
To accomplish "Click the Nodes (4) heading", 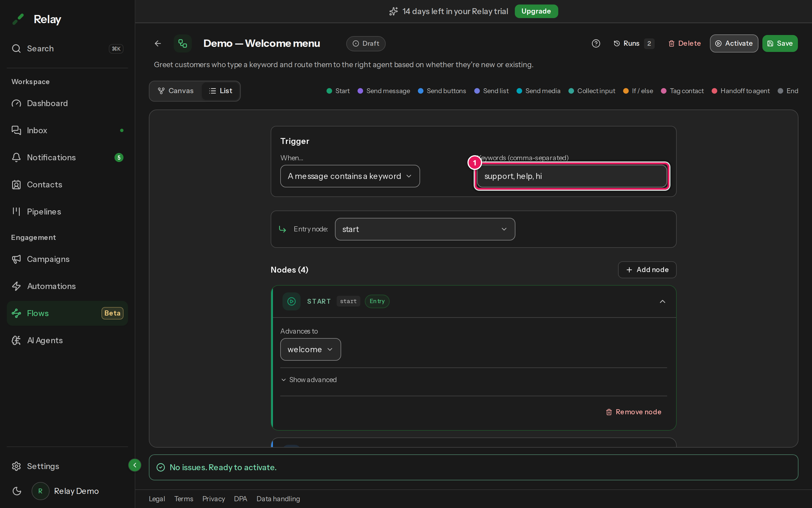I will (289, 270).
